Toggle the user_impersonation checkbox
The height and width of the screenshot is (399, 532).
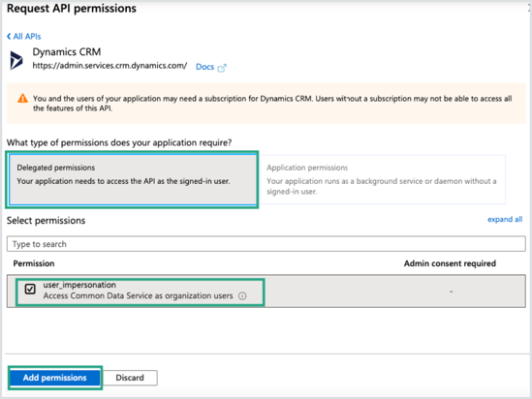pyautogui.click(x=30, y=289)
